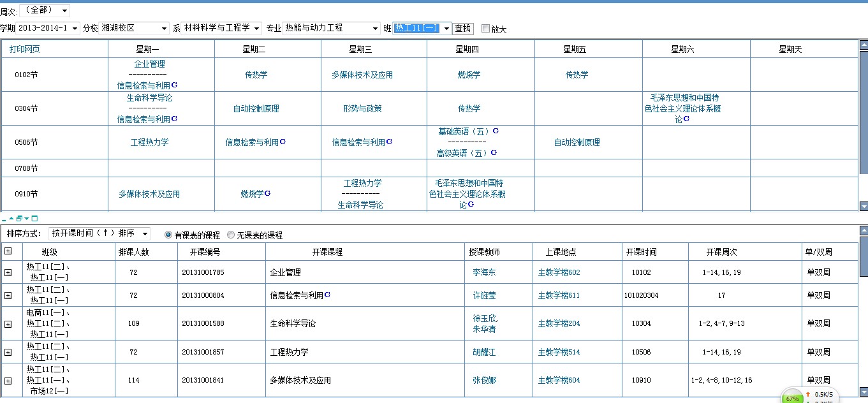Screen dimensions: 868x403
Task: Click schedule table scrollbar down arrow
Action: [864, 206]
